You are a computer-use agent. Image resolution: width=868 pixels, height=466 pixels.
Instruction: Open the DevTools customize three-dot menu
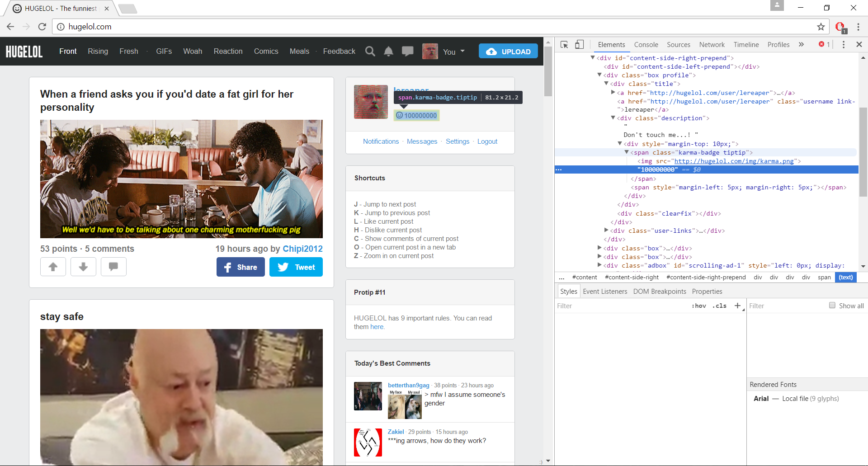click(843, 44)
